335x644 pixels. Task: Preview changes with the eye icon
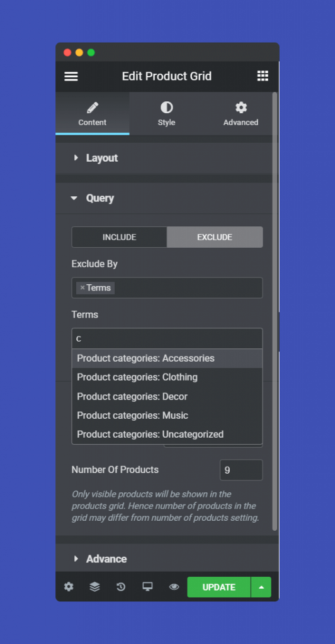174,587
